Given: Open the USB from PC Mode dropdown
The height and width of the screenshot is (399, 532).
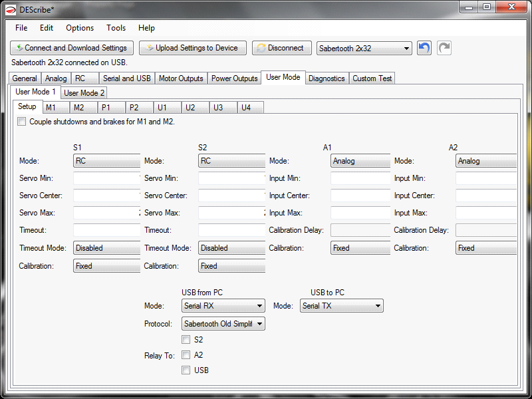Looking at the screenshot, I should (x=223, y=306).
